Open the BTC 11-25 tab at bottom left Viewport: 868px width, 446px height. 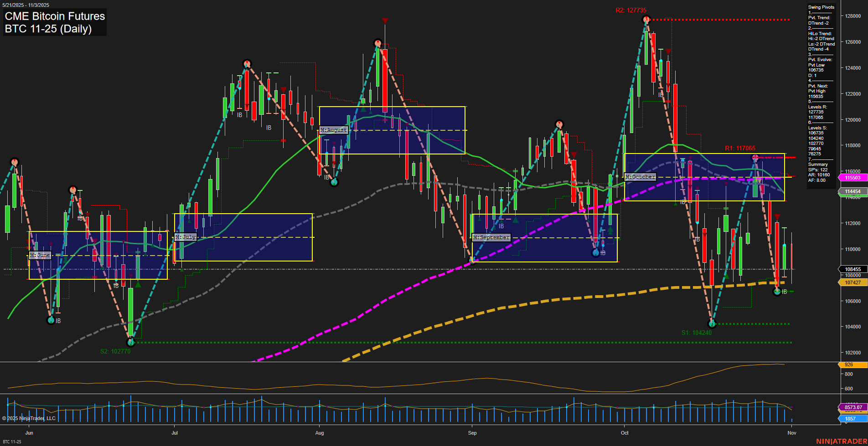12,441
